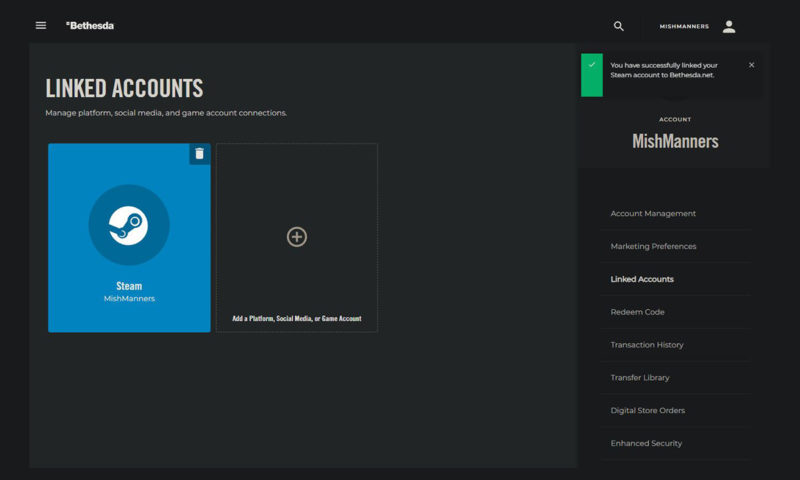Screen dimensions: 800x480
Task: Click 'MishManners' under Steam card
Action: click(x=129, y=298)
